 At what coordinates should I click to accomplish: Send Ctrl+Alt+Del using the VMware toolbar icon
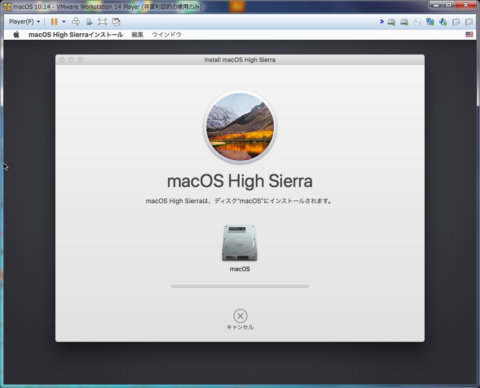click(76, 22)
